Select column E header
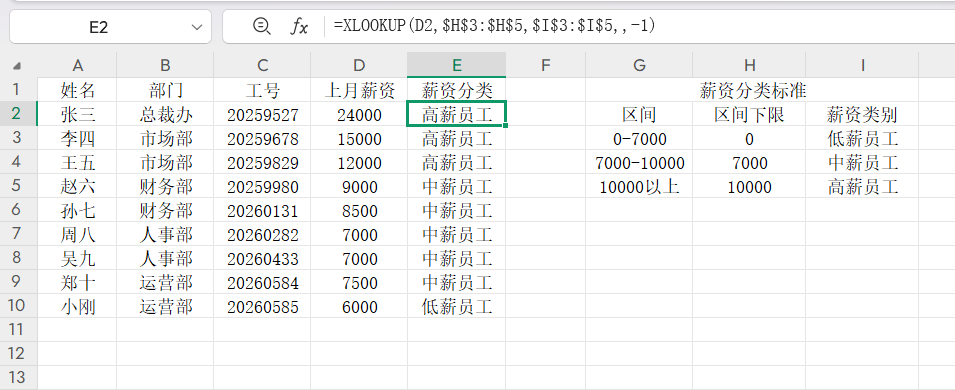Viewport: 955px width, 390px height. (x=456, y=65)
